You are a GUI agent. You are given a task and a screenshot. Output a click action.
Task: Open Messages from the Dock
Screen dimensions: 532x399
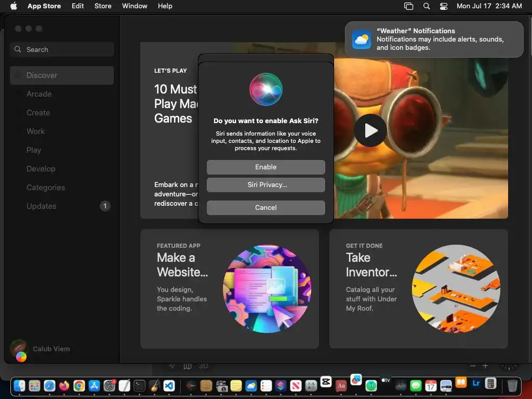[416, 386]
